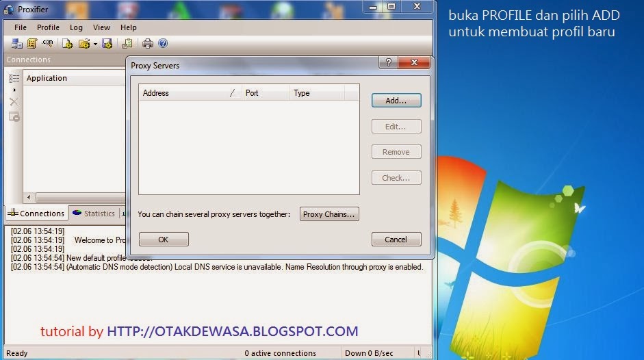This screenshot has height=360, width=644.
Task: Click "0 active connections" status text
Action: coord(280,353)
